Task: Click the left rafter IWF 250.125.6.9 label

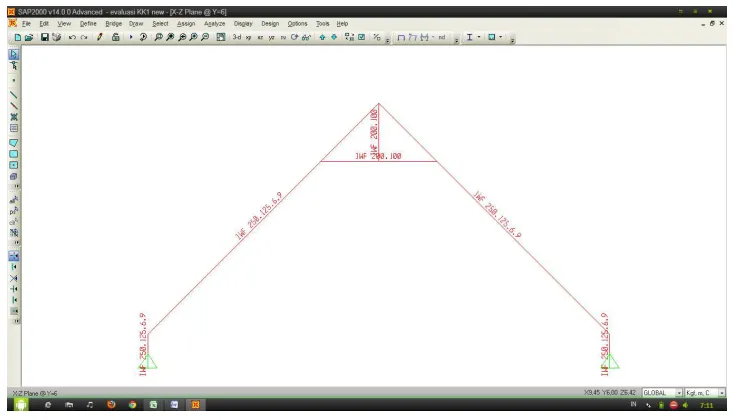Action: [259, 216]
